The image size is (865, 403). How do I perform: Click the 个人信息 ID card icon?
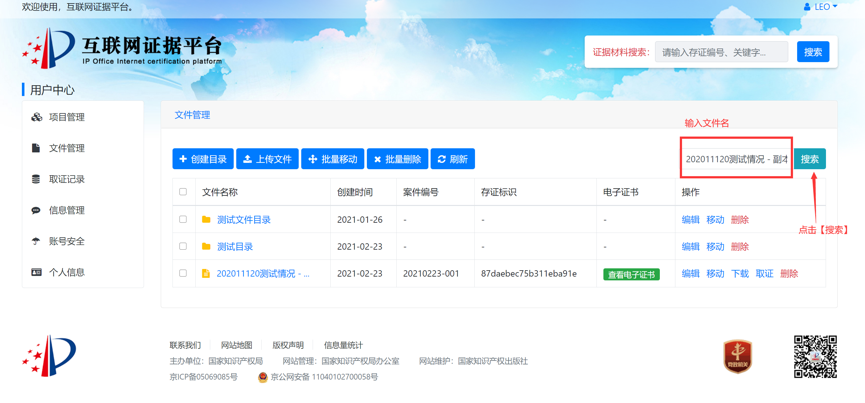point(36,272)
